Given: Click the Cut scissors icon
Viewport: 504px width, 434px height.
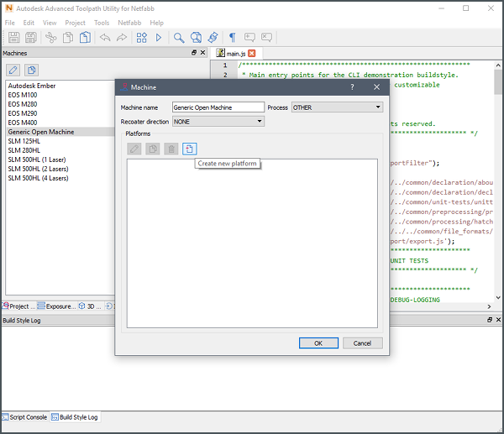Looking at the screenshot, I should (x=50, y=38).
